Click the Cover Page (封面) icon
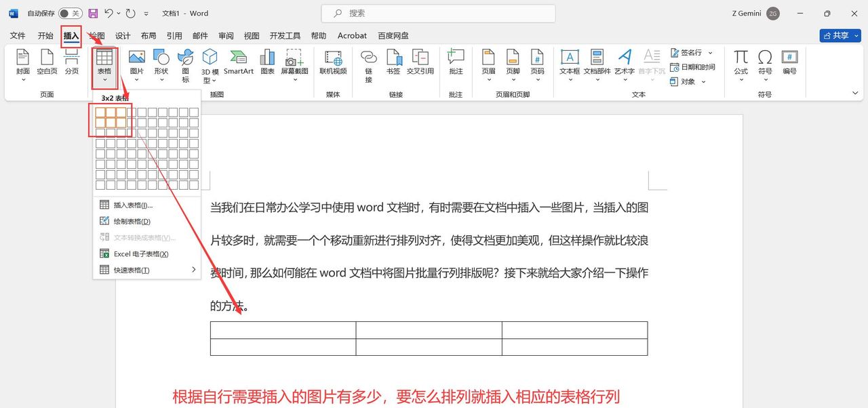The width and height of the screenshot is (868, 408). coord(22,65)
